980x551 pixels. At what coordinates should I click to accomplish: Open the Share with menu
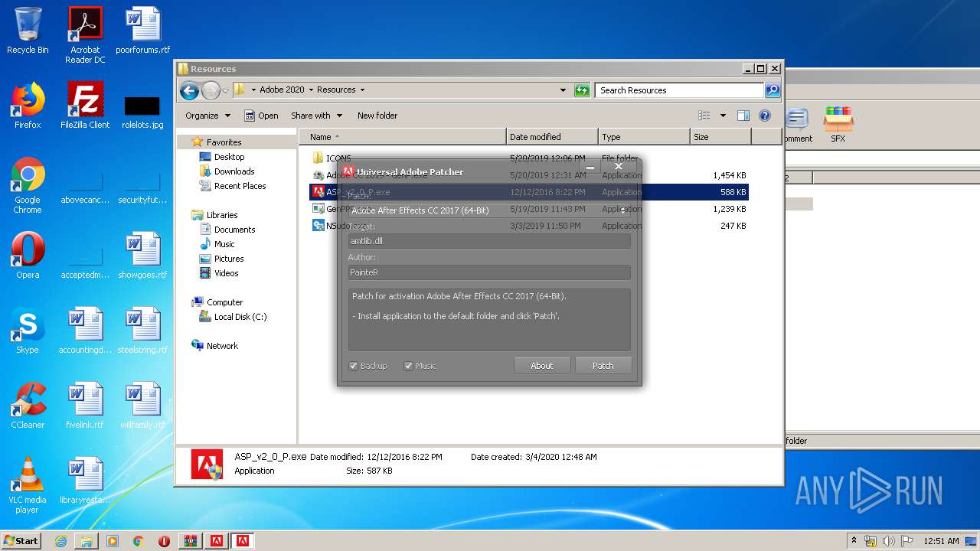click(316, 116)
